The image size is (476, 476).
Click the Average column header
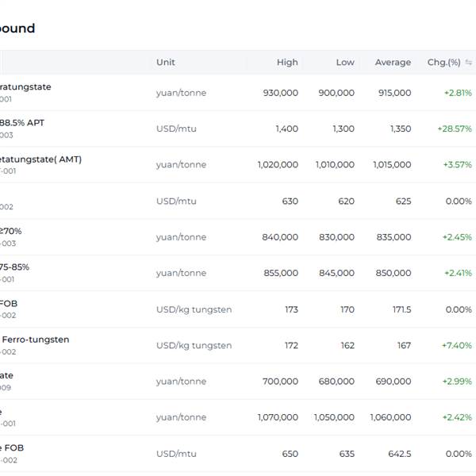point(393,63)
